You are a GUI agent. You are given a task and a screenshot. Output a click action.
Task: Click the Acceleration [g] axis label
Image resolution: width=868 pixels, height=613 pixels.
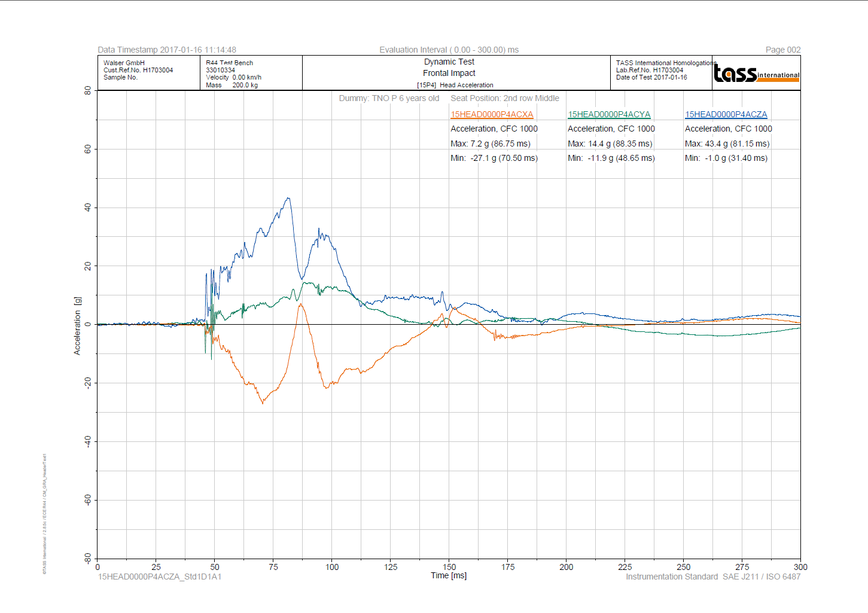tap(77, 325)
